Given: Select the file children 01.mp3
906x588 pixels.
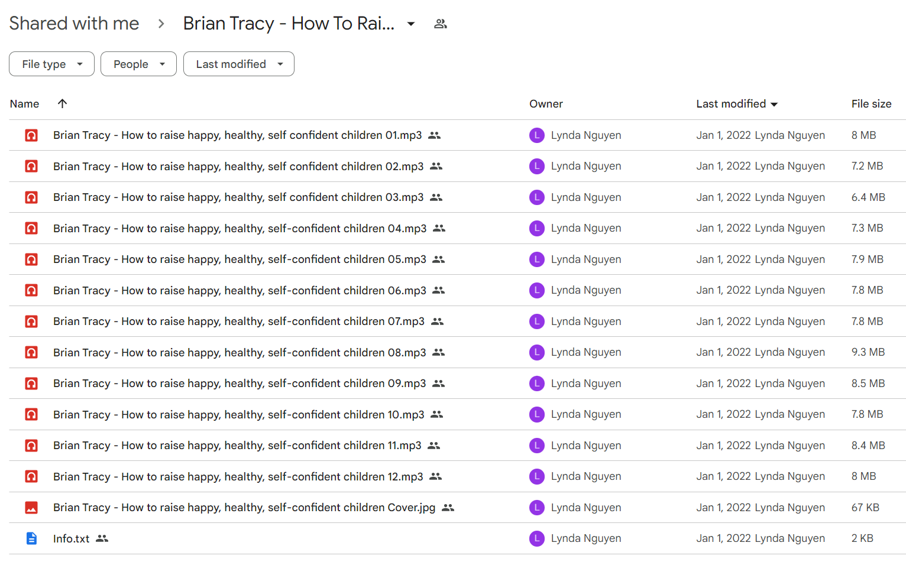Looking at the screenshot, I should click(238, 135).
